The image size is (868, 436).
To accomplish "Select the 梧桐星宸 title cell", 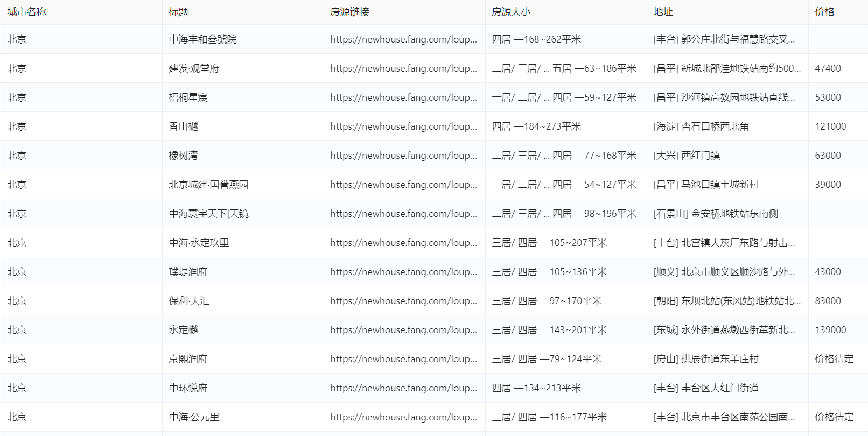I will tap(188, 97).
